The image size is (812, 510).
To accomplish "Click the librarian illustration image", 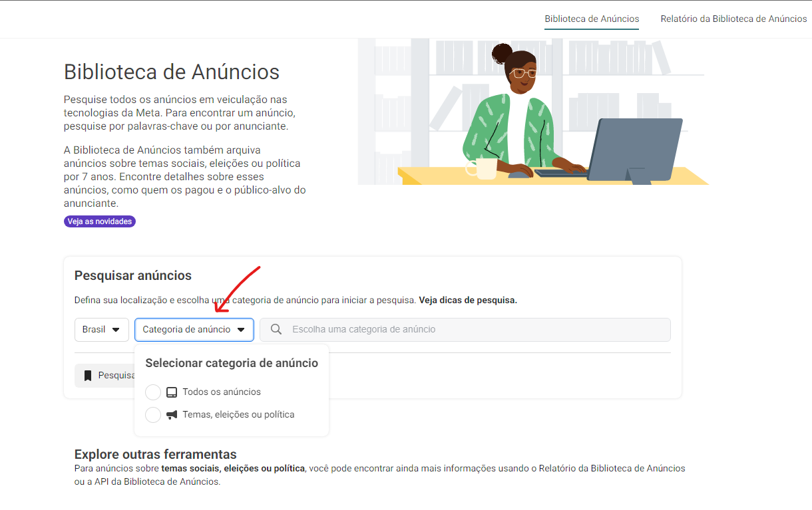I will (x=533, y=112).
